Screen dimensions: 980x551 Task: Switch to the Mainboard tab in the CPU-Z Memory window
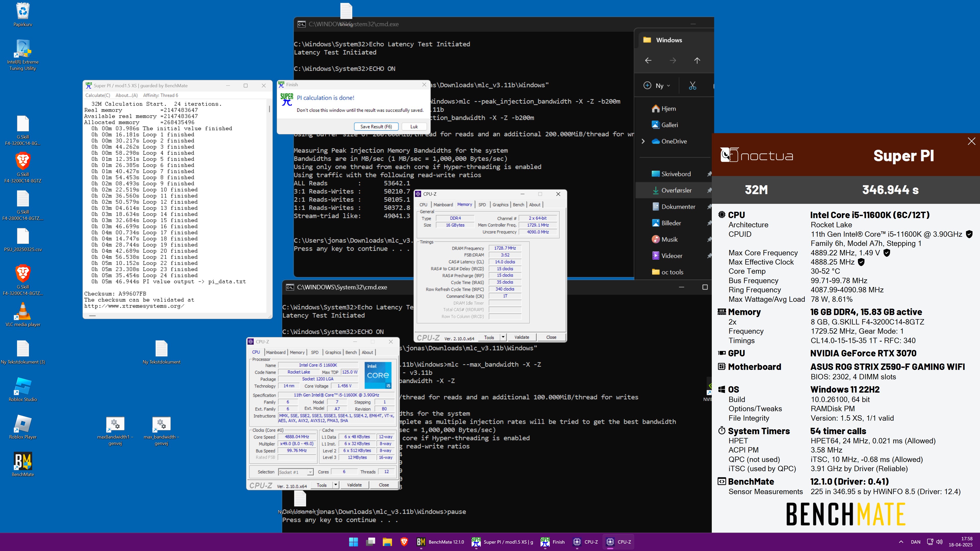click(x=443, y=205)
